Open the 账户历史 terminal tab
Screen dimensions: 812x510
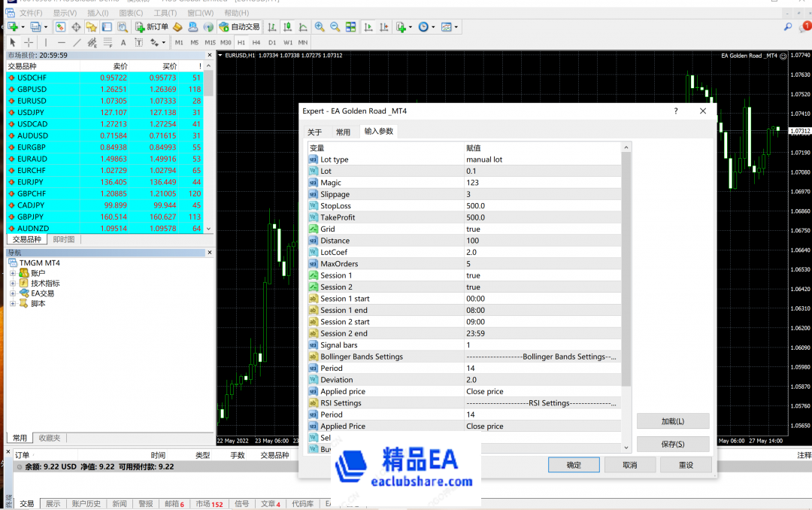click(86, 504)
